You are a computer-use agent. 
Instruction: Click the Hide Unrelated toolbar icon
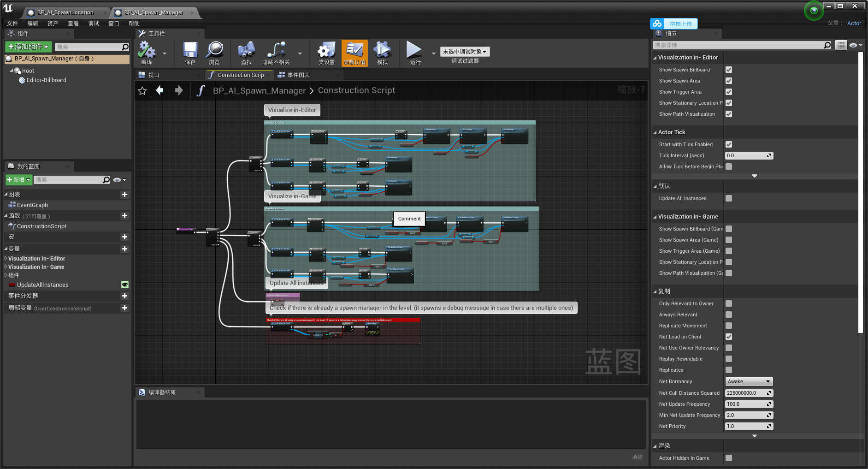coord(276,53)
